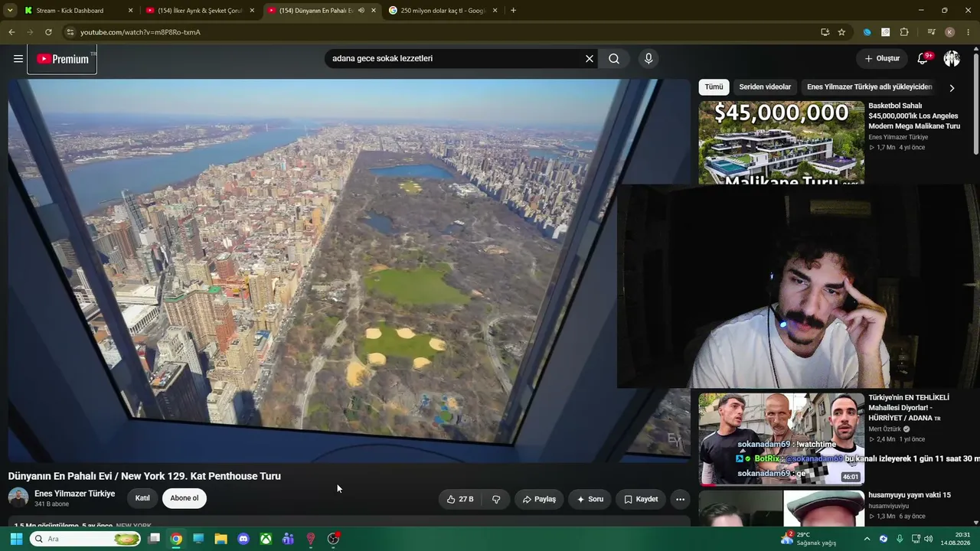The height and width of the screenshot is (551, 980).
Task: Open Türkiye'nin EN TEHLİKELİ Mahallesi thumbnail
Action: [x=781, y=439]
